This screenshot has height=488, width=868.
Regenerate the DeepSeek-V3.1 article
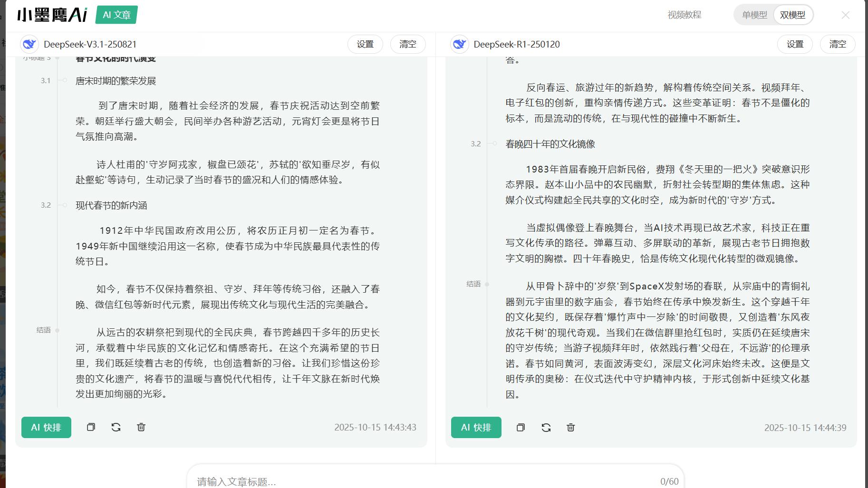click(116, 427)
